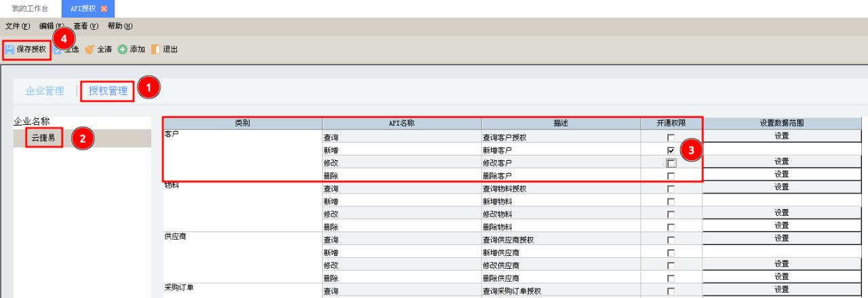This screenshot has height=298, width=868.
Task: Enable the 删除供应商 permission checkbox
Action: 671,278
